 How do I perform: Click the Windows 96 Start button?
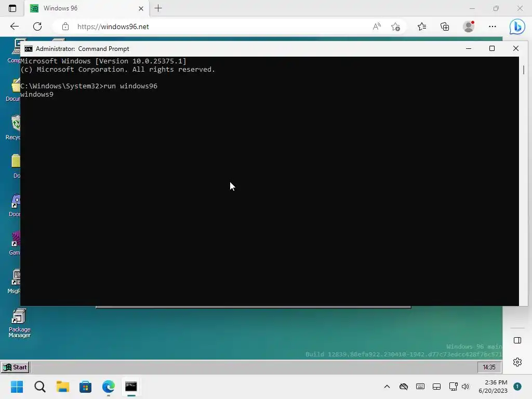tap(15, 367)
